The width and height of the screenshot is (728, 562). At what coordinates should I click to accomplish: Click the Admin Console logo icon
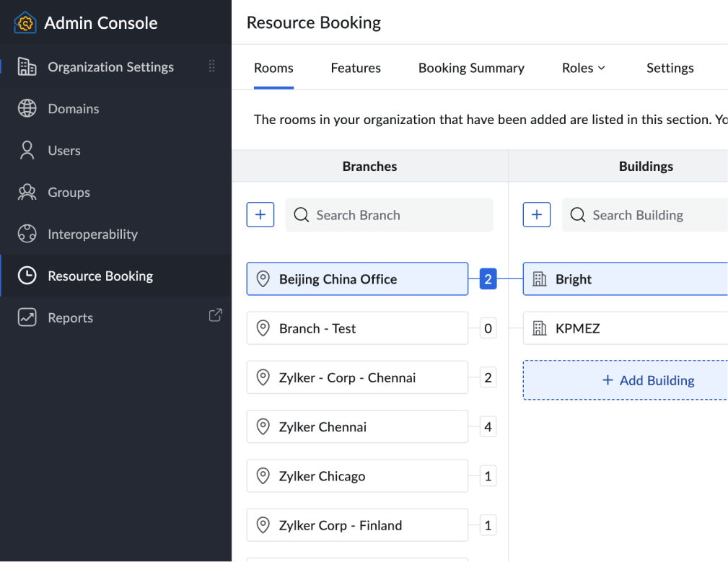click(25, 23)
